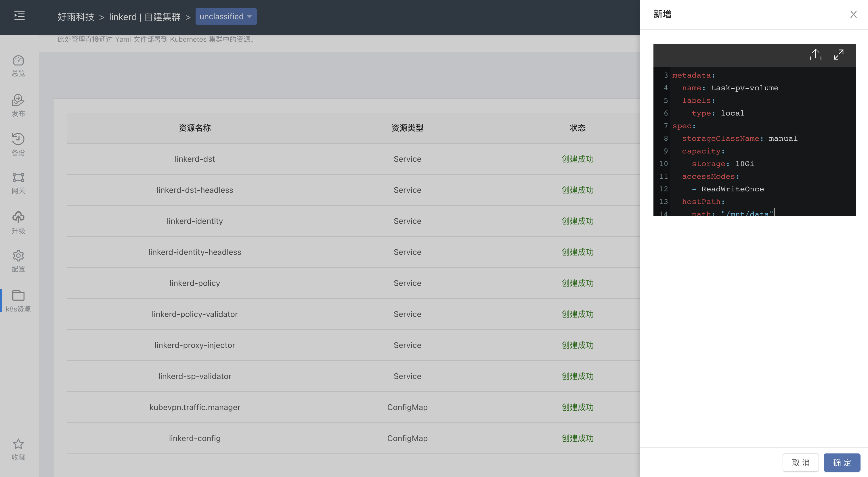The image size is (868, 477).
Task: Open the 备份 backup section in sidebar
Action: tap(18, 144)
